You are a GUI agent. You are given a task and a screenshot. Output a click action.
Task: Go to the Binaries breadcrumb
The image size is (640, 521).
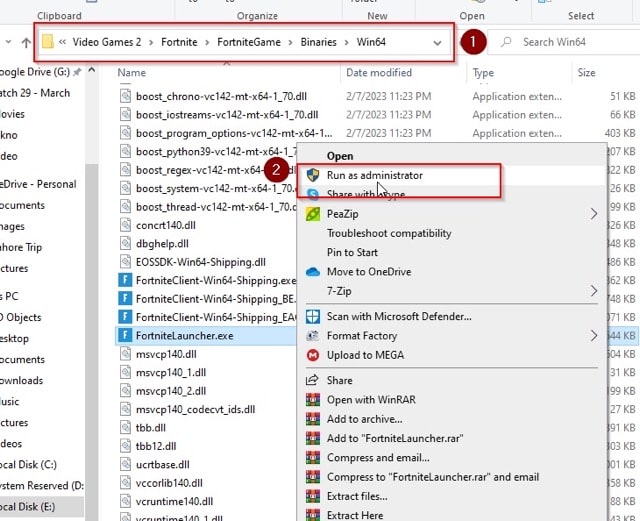(x=318, y=42)
